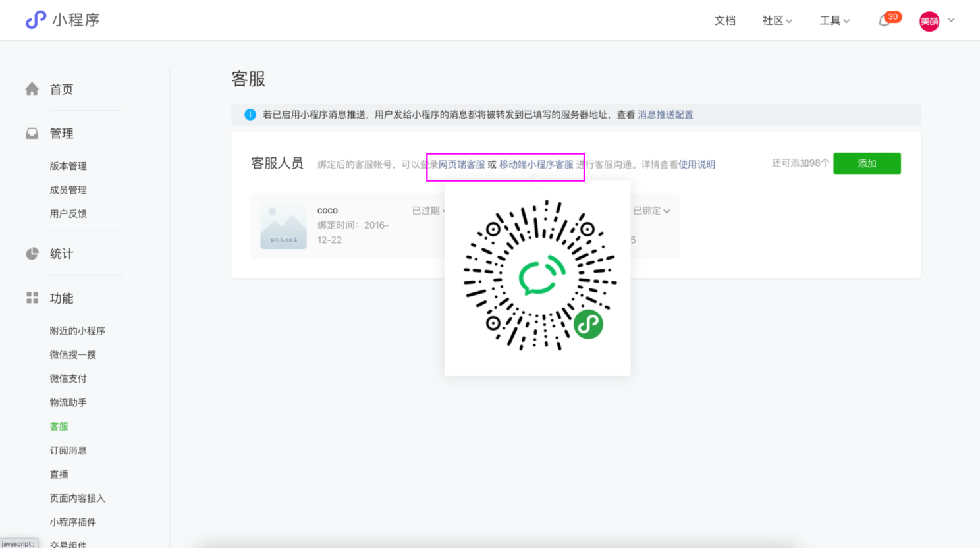The height and width of the screenshot is (548, 980).
Task: Click the coco customer service avatar thumbnail
Action: click(x=283, y=226)
